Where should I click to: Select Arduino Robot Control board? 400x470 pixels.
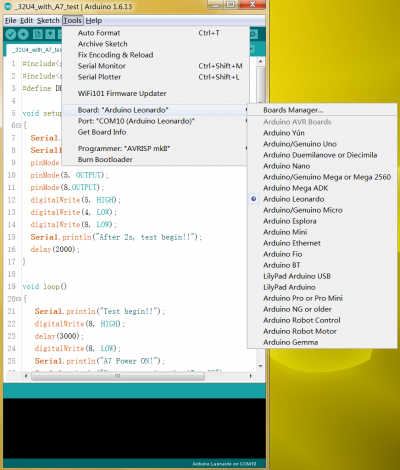(322, 320)
